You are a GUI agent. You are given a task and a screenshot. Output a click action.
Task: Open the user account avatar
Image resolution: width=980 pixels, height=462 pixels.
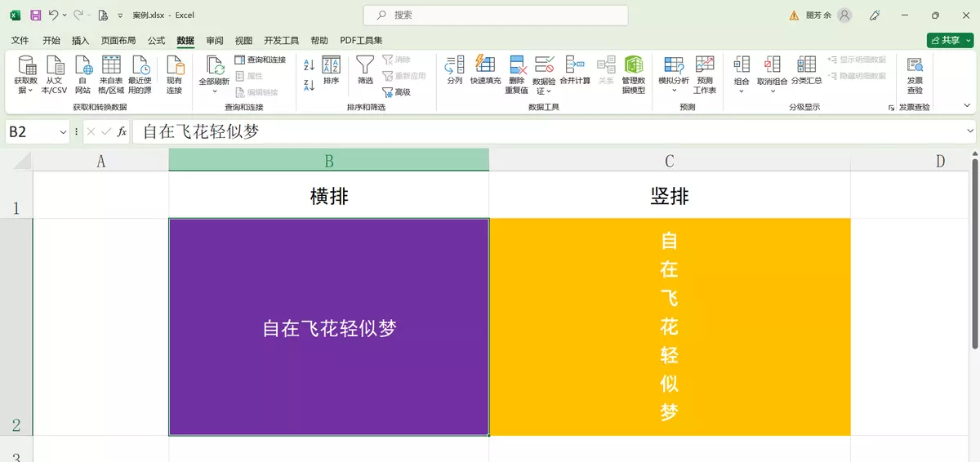tap(844, 16)
